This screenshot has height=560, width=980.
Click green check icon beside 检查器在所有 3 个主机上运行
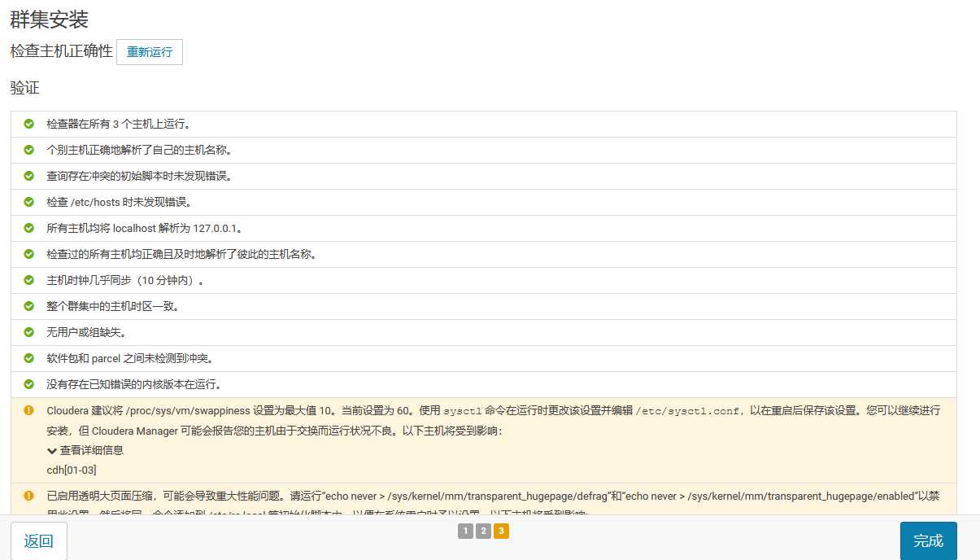click(29, 124)
